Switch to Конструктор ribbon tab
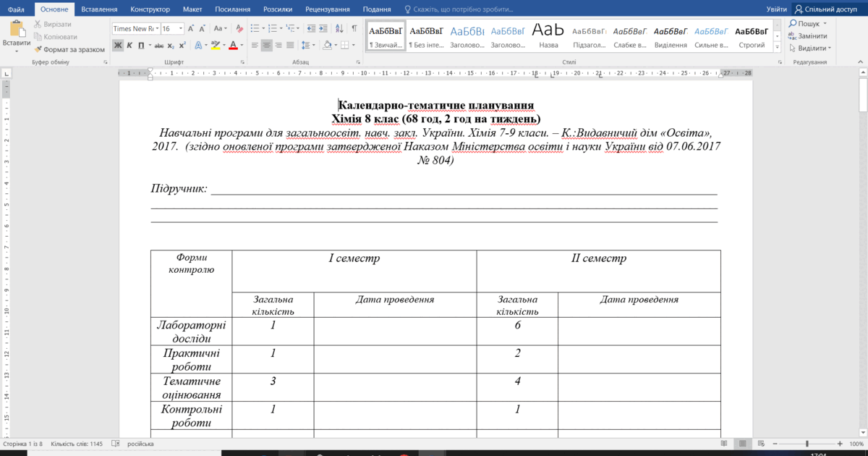 click(x=150, y=9)
